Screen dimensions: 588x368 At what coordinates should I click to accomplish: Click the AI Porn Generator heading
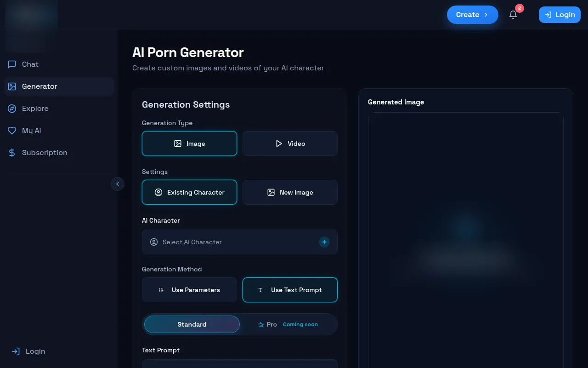[x=188, y=52]
